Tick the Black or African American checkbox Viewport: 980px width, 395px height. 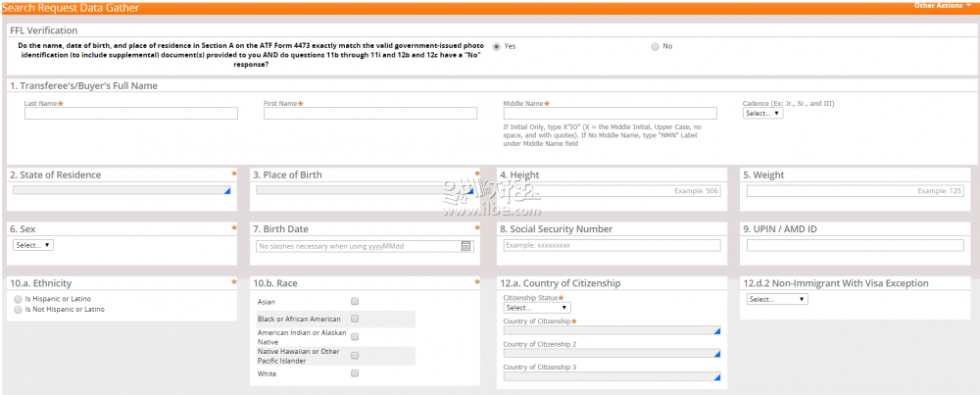click(355, 319)
